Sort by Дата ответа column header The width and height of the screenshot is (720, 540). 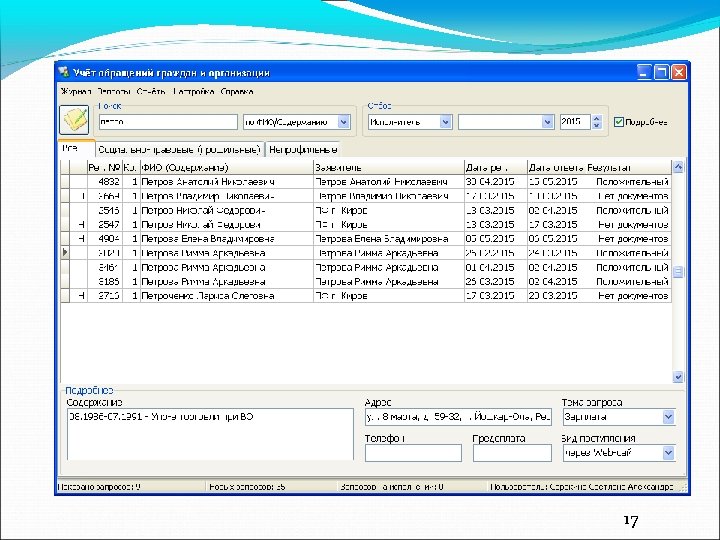556,168
